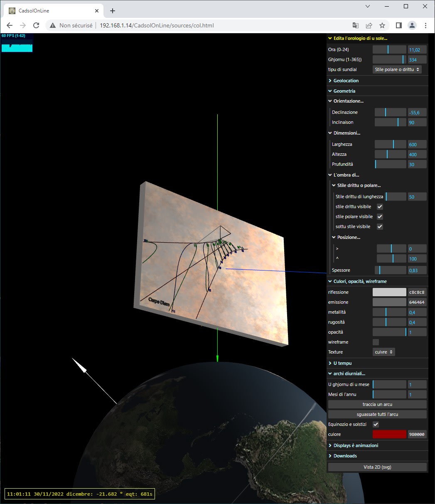Click the Ghjornu value field 334
The height and width of the screenshot is (504, 435).
click(417, 59)
